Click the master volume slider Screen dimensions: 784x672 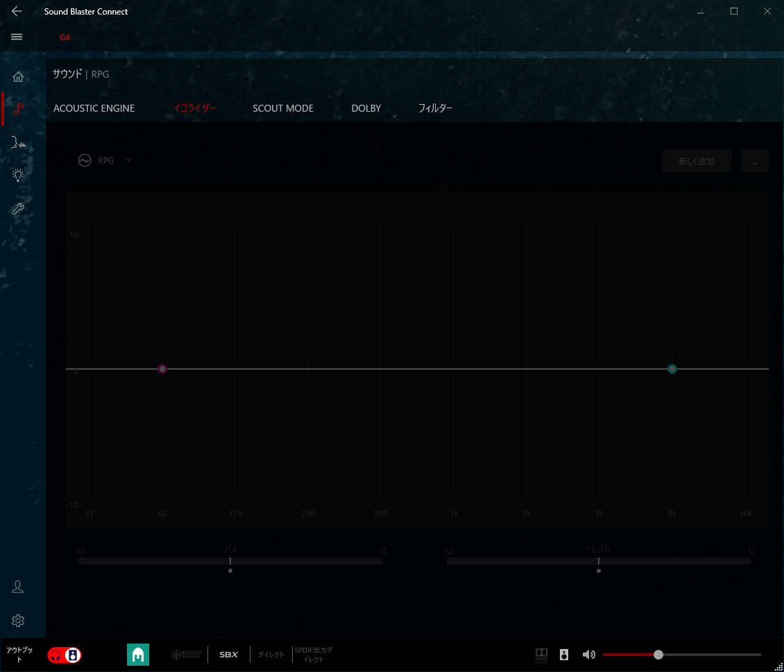click(x=682, y=655)
